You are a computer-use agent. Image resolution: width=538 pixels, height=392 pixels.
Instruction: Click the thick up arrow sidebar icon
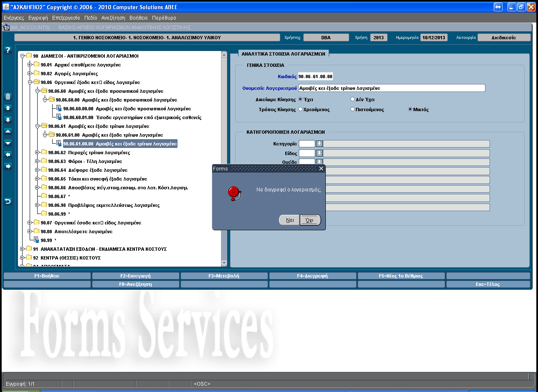pos(8,108)
